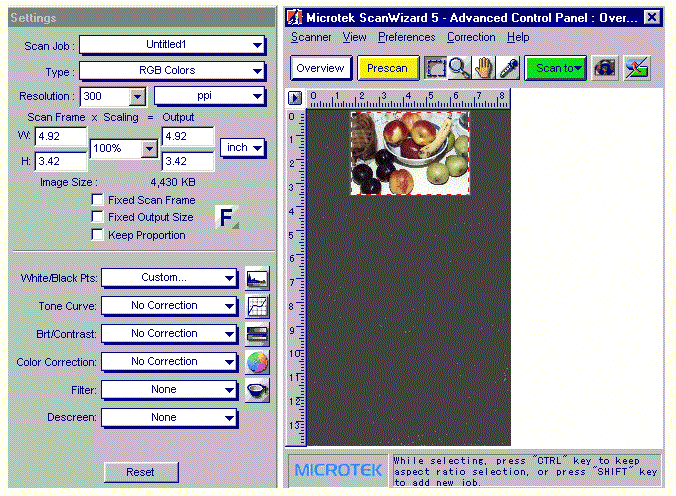Click the green Scan to button
This screenshot has height=496, width=676.
555,68
